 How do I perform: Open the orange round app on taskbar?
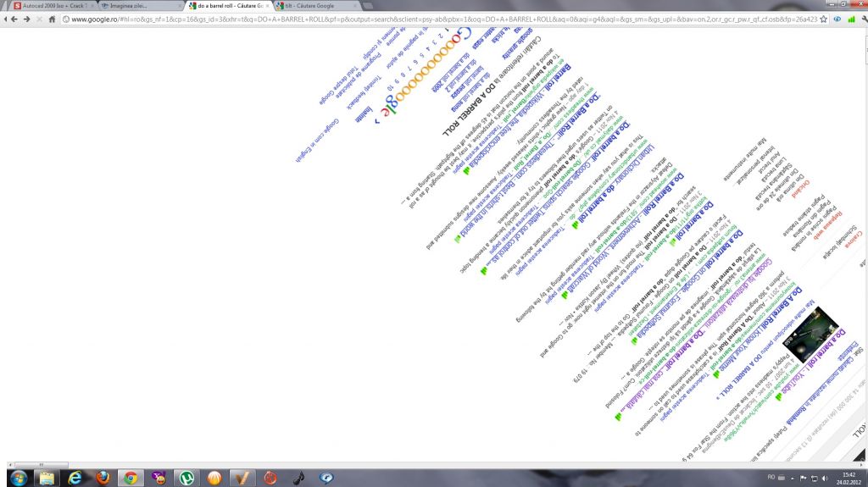point(214,478)
